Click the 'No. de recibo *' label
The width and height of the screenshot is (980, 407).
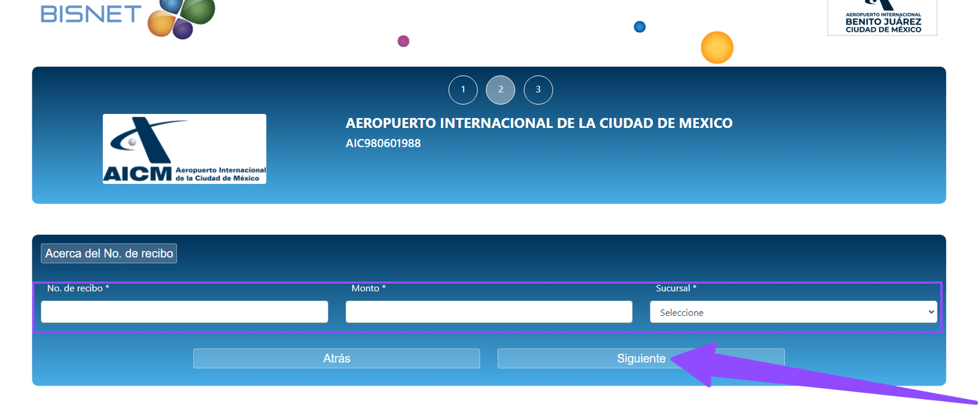(78, 288)
